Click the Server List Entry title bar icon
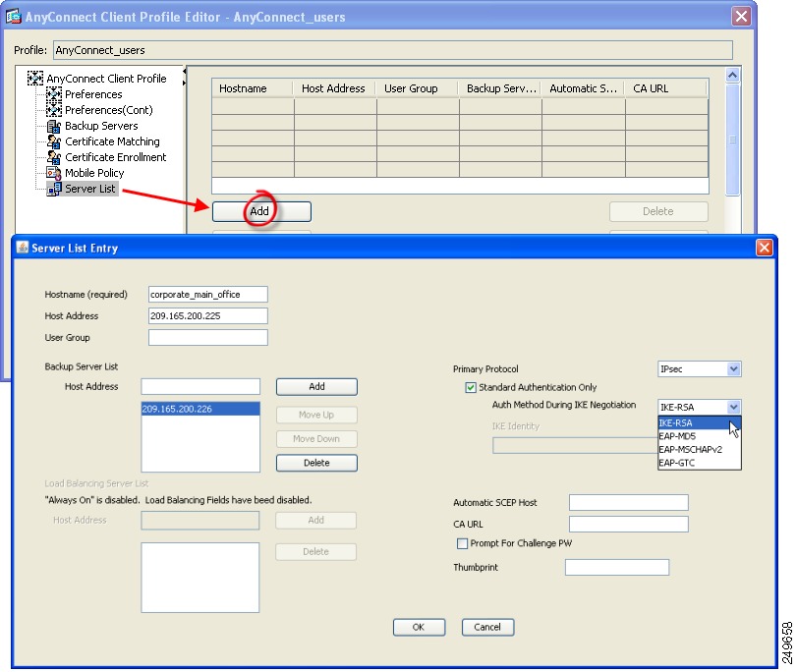The width and height of the screenshot is (797, 672). click(23, 248)
